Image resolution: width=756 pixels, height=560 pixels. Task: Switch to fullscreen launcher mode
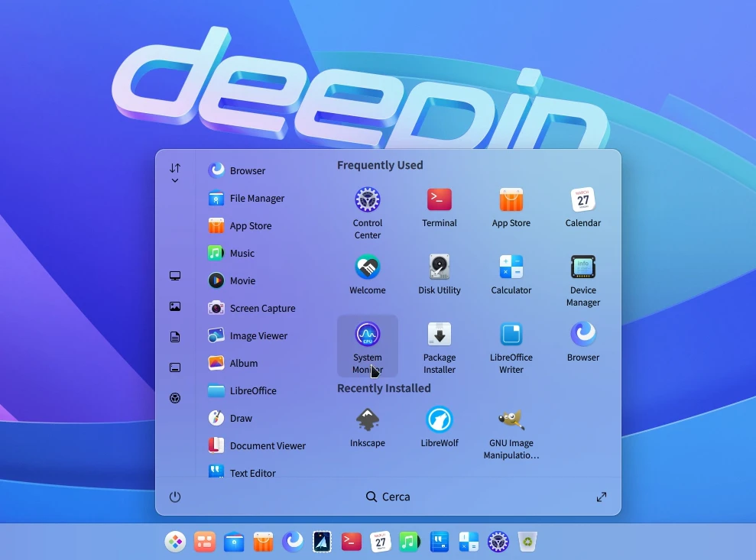[601, 497]
